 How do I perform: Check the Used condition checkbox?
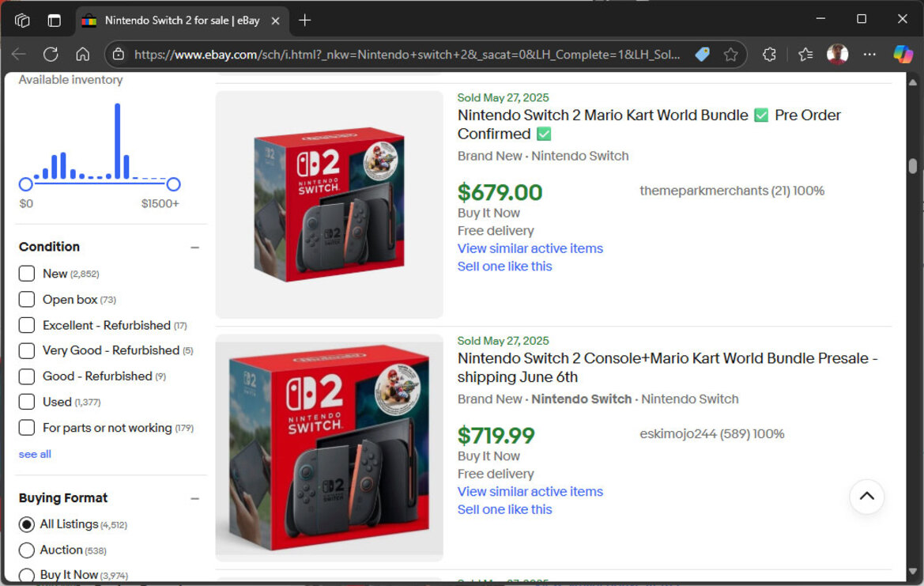click(27, 402)
